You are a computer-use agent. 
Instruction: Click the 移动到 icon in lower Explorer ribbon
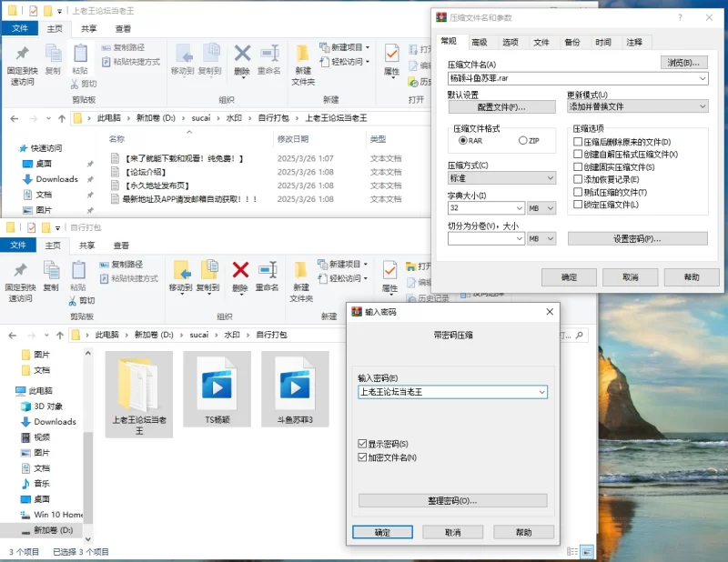pyautogui.click(x=181, y=270)
